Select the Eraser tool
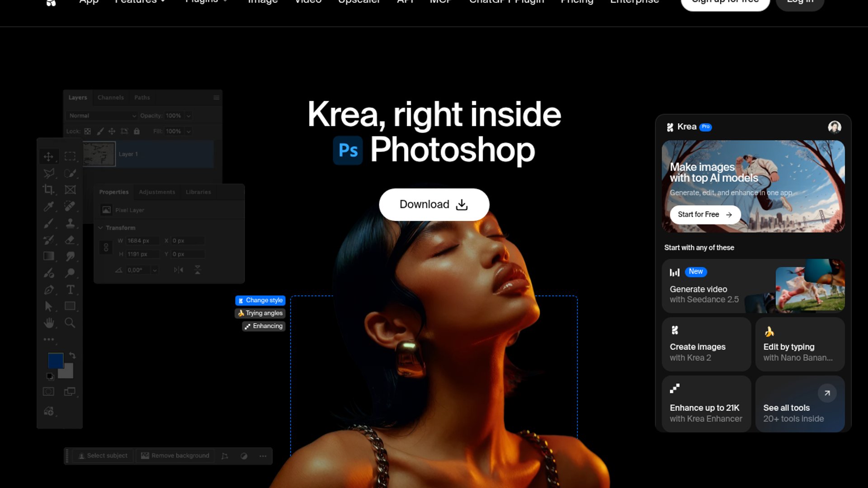Image resolution: width=868 pixels, height=488 pixels. coord(70,240)
